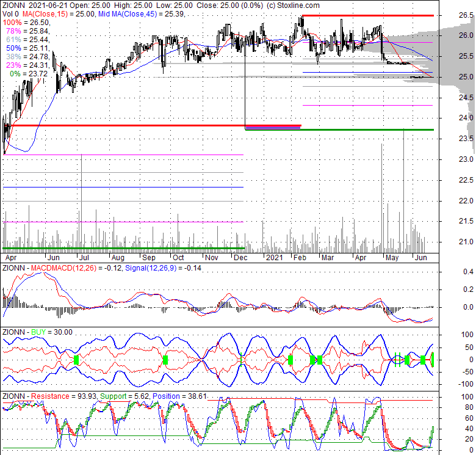
Task: Click the 25.0 price axis value
Action: (x=466, y=77)
